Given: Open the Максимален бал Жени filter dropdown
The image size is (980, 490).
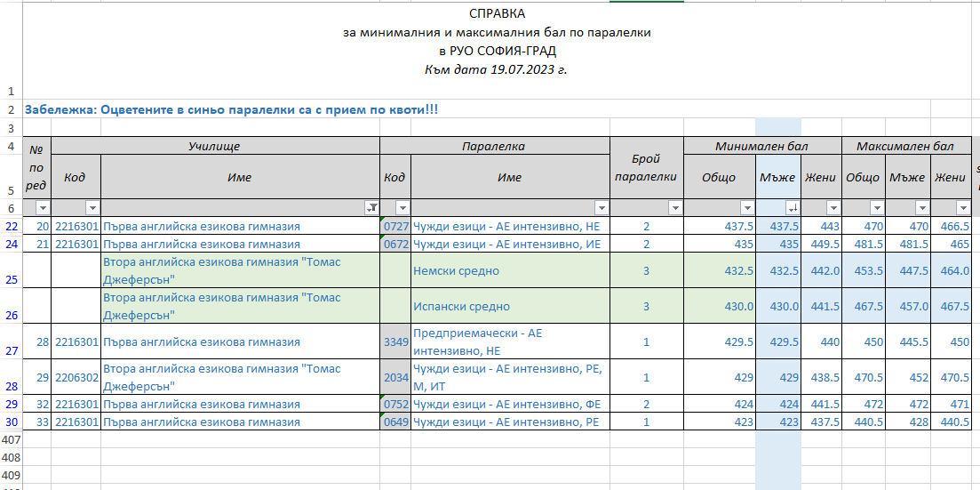Looking at the screenshot, I should 965,208.
